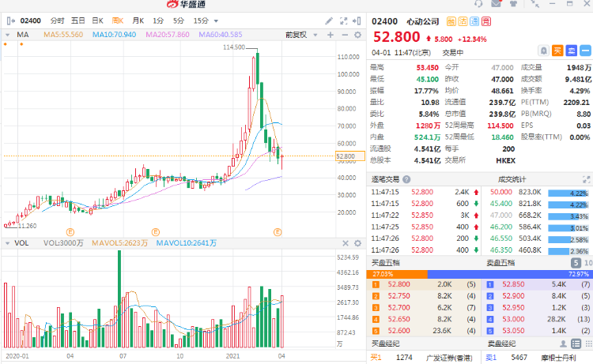Open fullscreen chart view icon
This screenshot has width=593, height=364.
click(343, 21)
